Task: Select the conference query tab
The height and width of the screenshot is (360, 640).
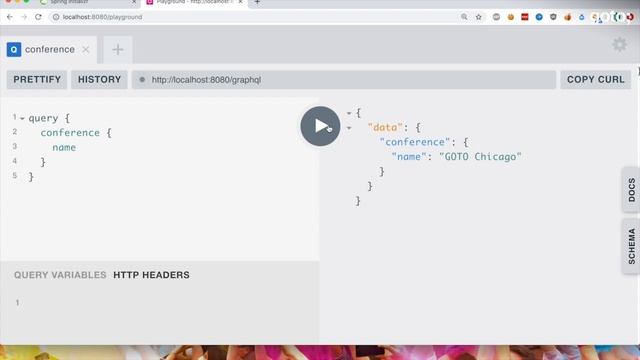Action: pos(48,50)
